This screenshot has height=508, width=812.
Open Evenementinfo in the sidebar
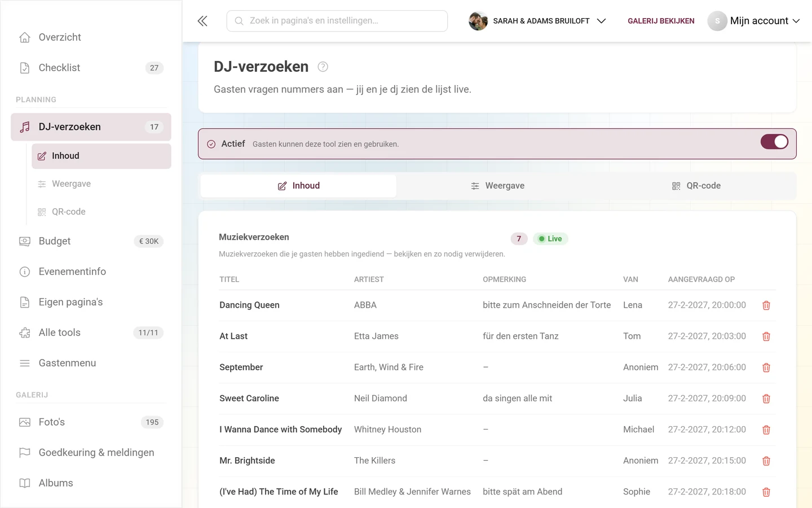[x=91, y=271]
